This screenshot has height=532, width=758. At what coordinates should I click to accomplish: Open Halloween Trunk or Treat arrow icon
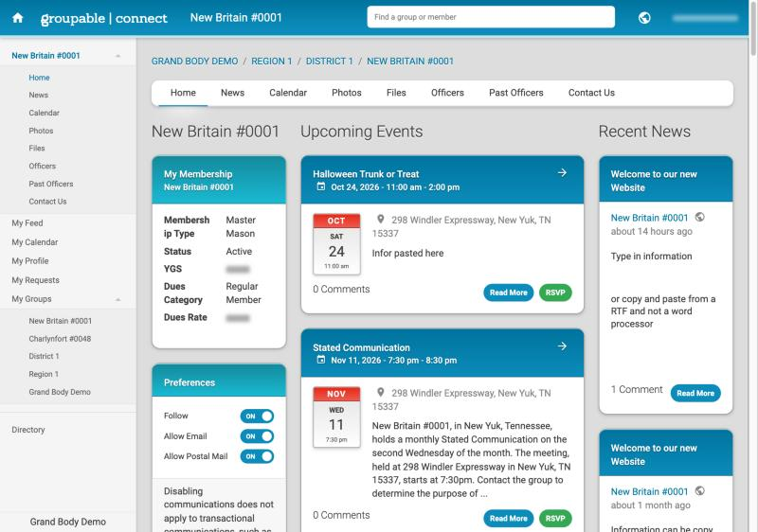pos(562,172)
